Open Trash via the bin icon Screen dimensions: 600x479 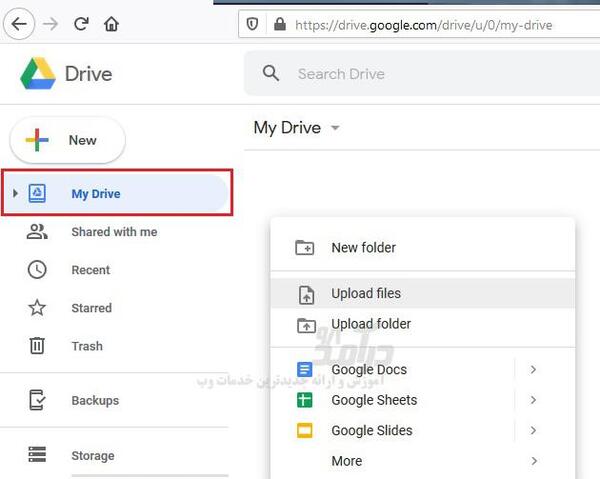pos(37,345)
